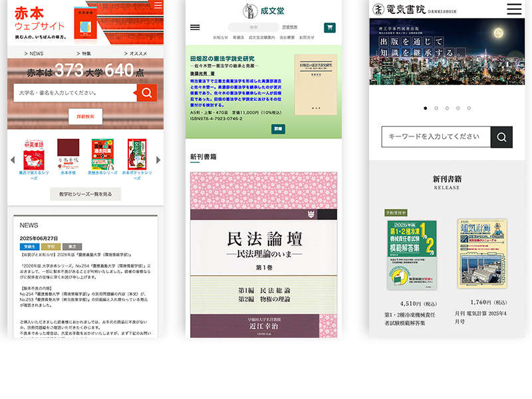The width and height of the screenshot is (532, 399).
Task: Open the 特集 section link
Action: pyautogui.click(x=84, y=54)
